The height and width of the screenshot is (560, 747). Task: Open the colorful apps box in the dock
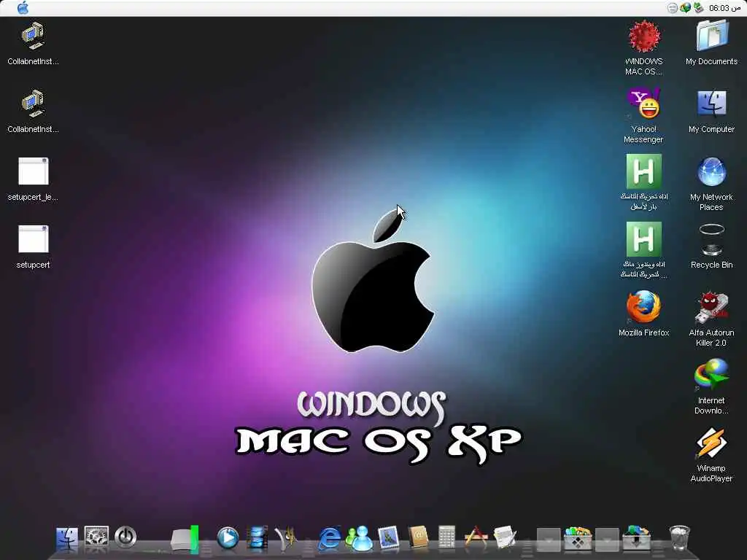pyautogui.click(x=578, y=539)
